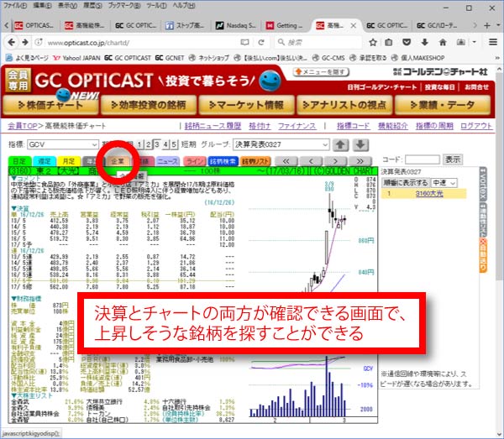The height and width of the screenshot is (439, 504).
Task: Select the blue 銘柄検索 tab
Action: [223, 161]
